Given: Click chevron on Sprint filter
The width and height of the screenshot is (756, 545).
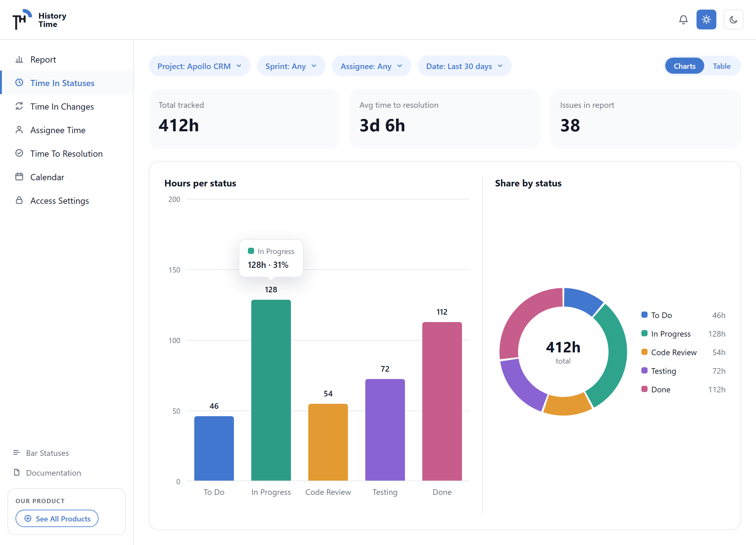Looking at the screenshot, I should tap(314, 66).
